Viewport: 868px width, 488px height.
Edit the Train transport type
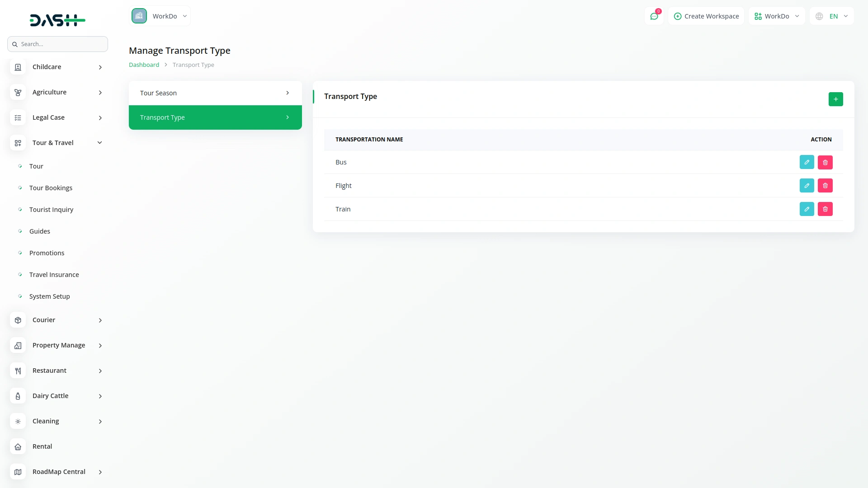[807, 209]
